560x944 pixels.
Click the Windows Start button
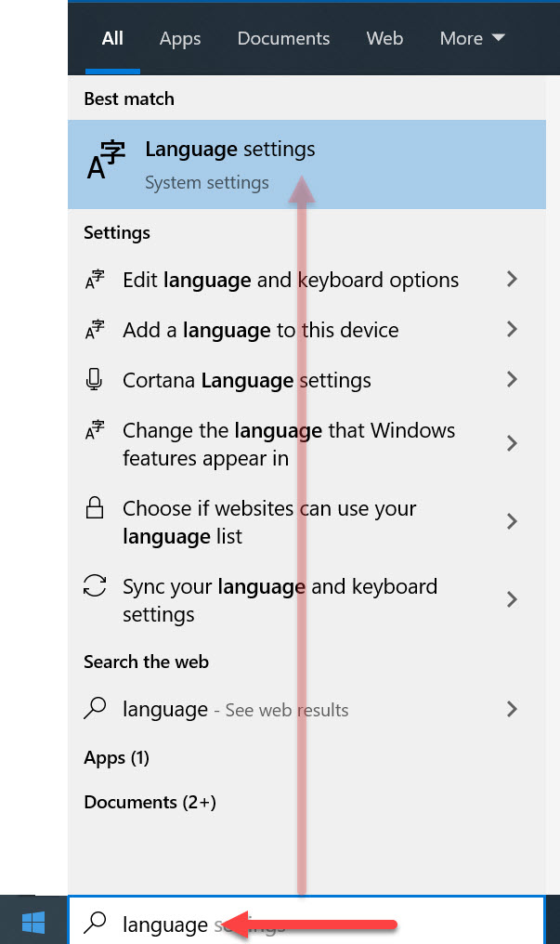33,923
